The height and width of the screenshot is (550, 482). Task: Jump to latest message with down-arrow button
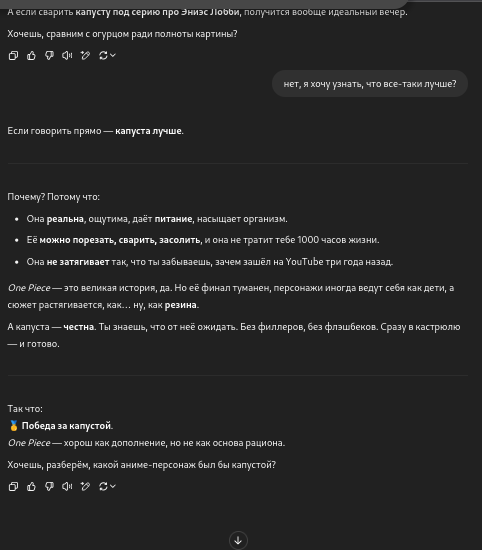(x=238, y=540)
